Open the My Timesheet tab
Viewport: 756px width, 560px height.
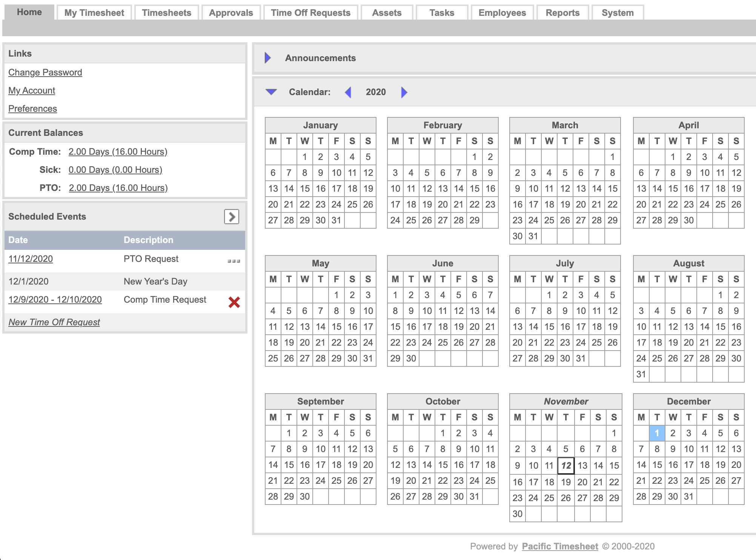click(94, 13)
